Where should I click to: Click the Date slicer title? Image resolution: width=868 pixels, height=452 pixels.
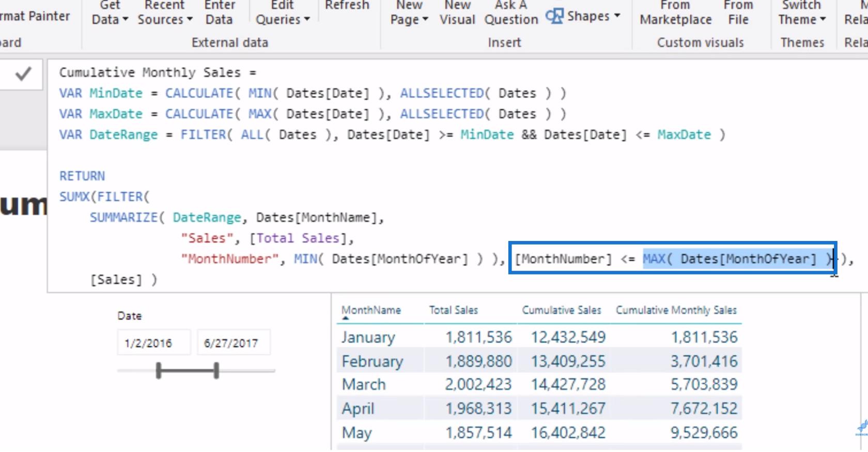click(x=129, y=315)
